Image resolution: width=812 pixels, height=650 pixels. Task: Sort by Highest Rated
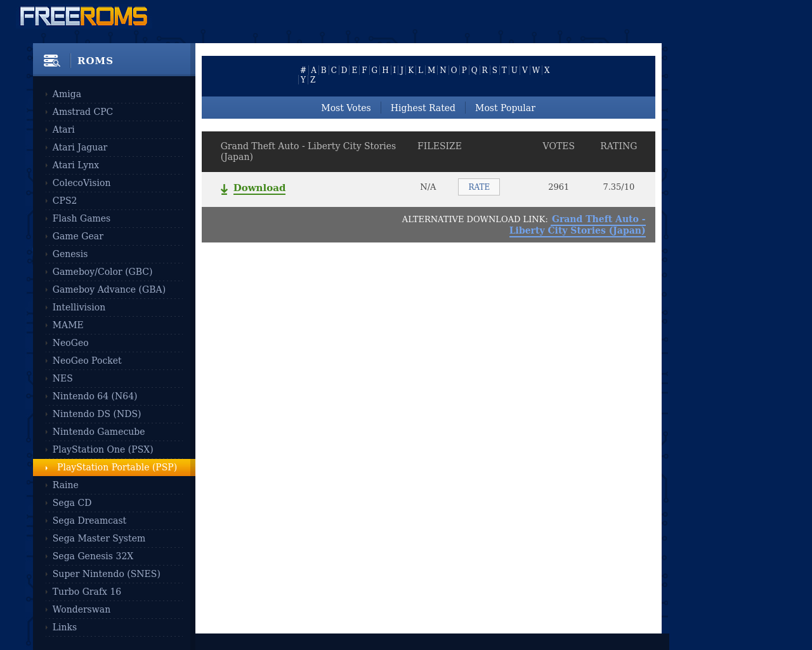click(423, 108)
